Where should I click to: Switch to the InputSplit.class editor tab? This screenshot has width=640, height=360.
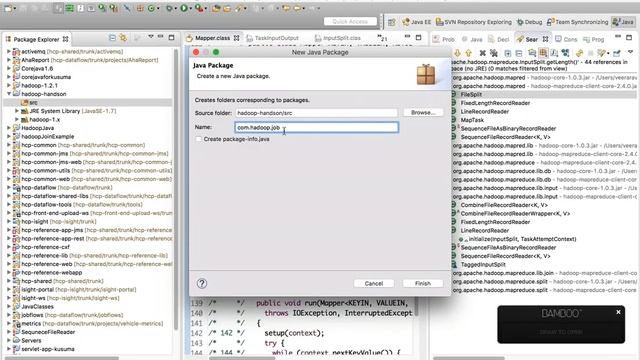point(338,38)
